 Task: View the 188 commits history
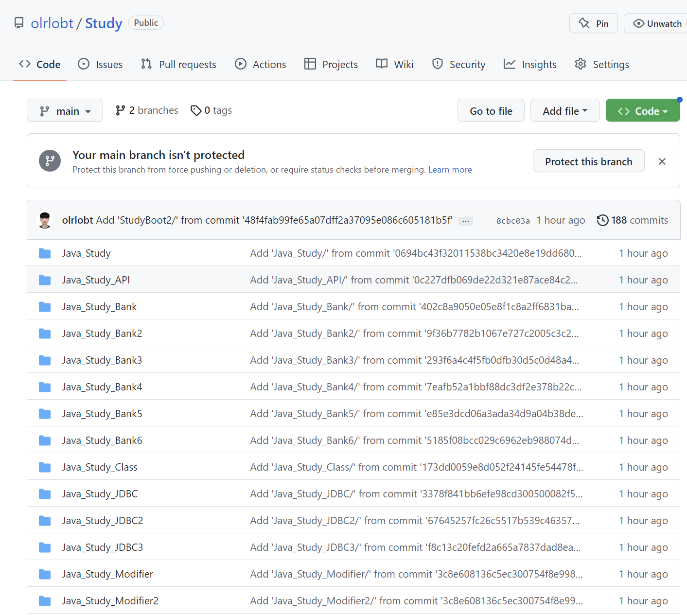(633, 220)
